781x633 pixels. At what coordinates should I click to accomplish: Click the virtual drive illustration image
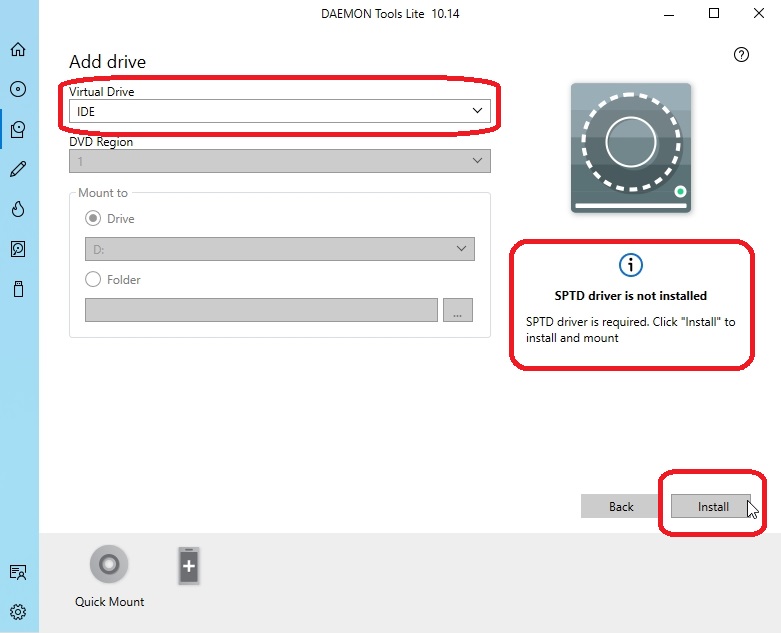tap(631, 147)
